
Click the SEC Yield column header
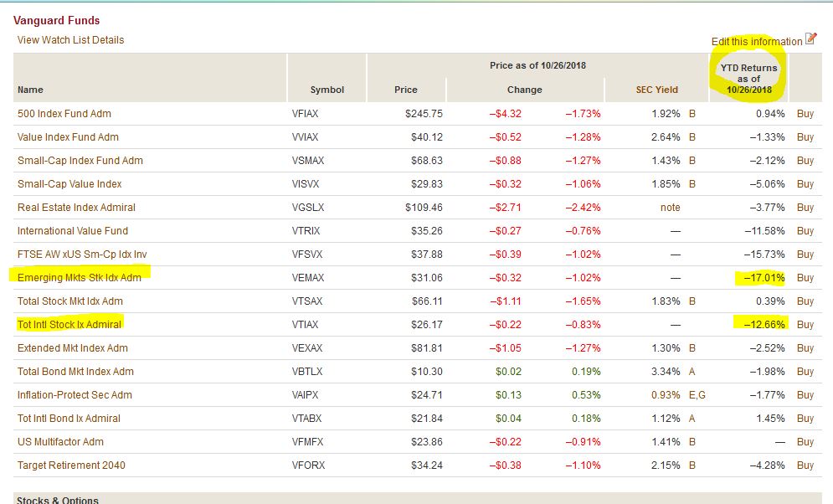656,90
